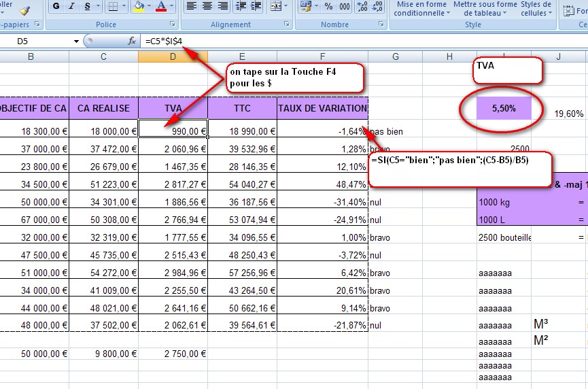Screen dimensions: 588x389
Task: Click the Format Painter brush icon
Action: pyautogui.click(x=25, y=9)
